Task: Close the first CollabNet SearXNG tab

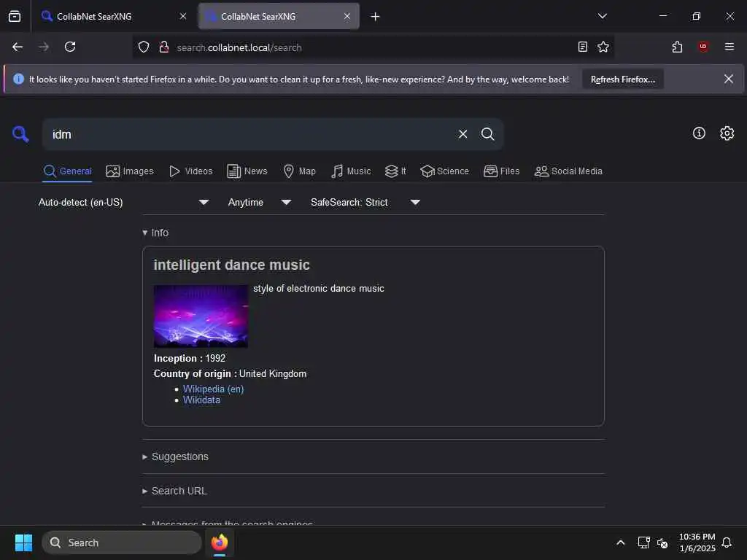Action: tap(183, 16)
